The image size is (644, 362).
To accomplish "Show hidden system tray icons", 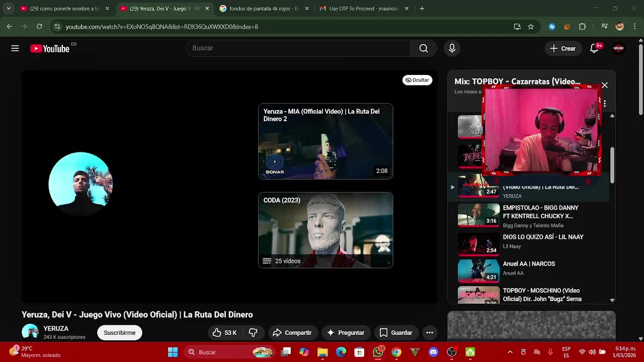I will coord(510,352).
